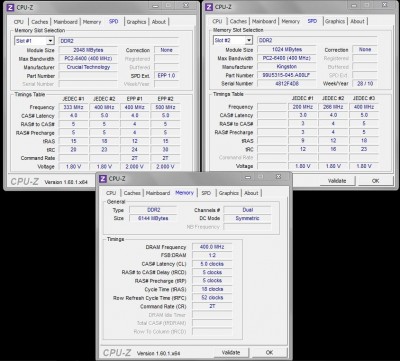This screenshot has width=400, height=361.
Task: Click the Kingston manufacturer field
Action: (x=287, y=66)
